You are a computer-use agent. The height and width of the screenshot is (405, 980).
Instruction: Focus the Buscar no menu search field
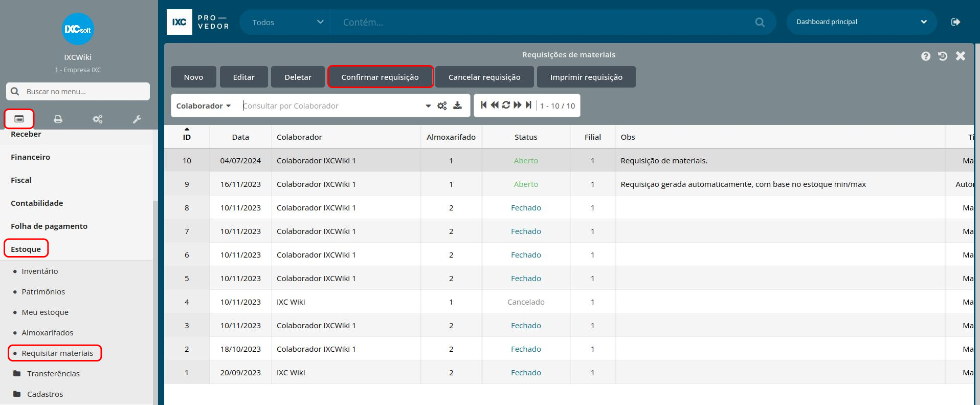coord(78,92)
